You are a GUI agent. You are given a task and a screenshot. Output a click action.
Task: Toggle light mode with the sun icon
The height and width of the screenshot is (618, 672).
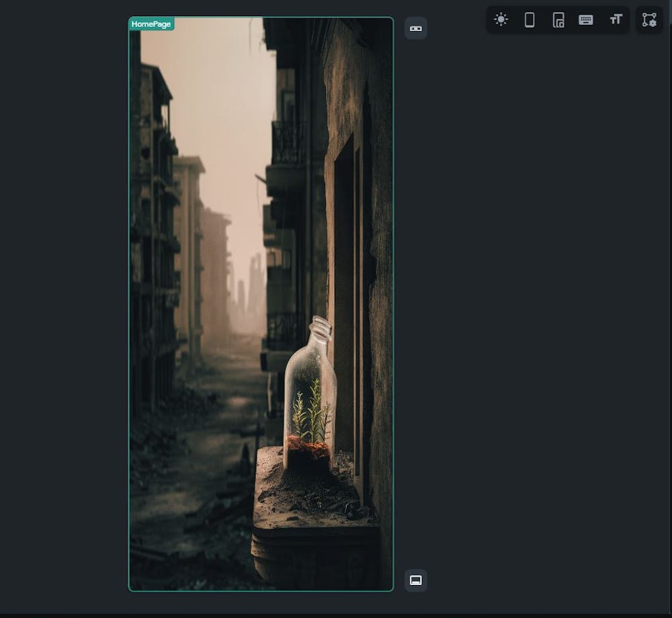click(x=501, y=20)
